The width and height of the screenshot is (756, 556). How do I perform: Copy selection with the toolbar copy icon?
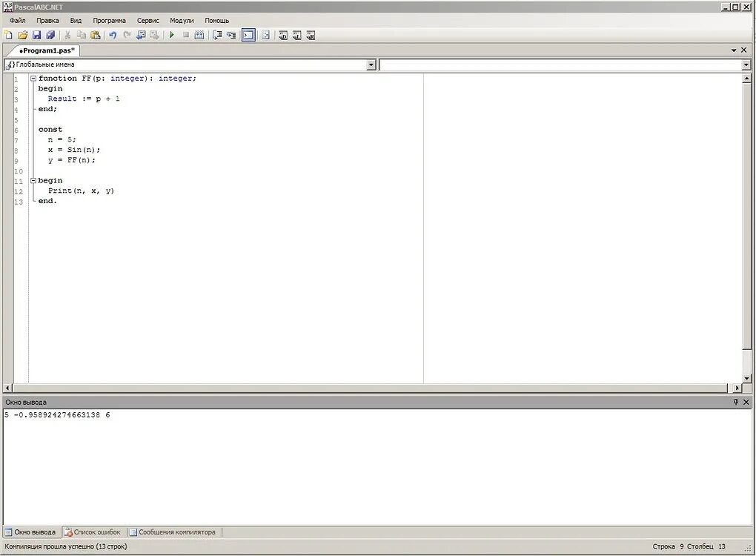click(x=82, y=35)
